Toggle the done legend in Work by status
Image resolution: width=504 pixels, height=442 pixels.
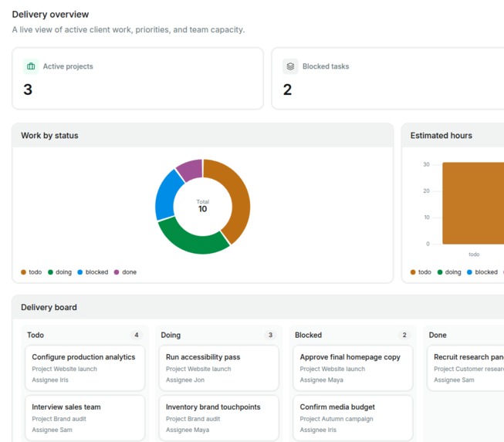click(x=125, y=272)
